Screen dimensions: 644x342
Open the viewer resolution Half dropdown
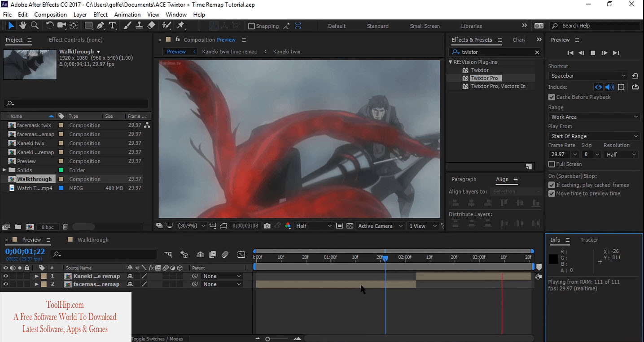click(314, 226)
